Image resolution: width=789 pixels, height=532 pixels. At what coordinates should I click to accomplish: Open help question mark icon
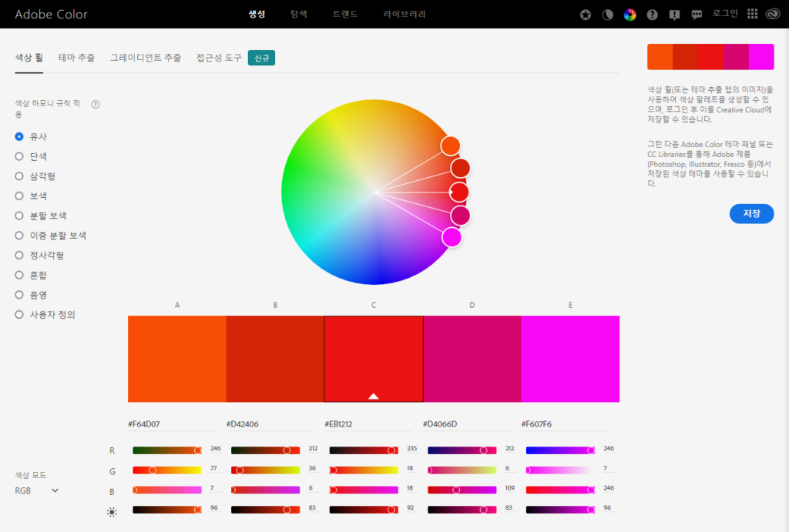[653, 15]
